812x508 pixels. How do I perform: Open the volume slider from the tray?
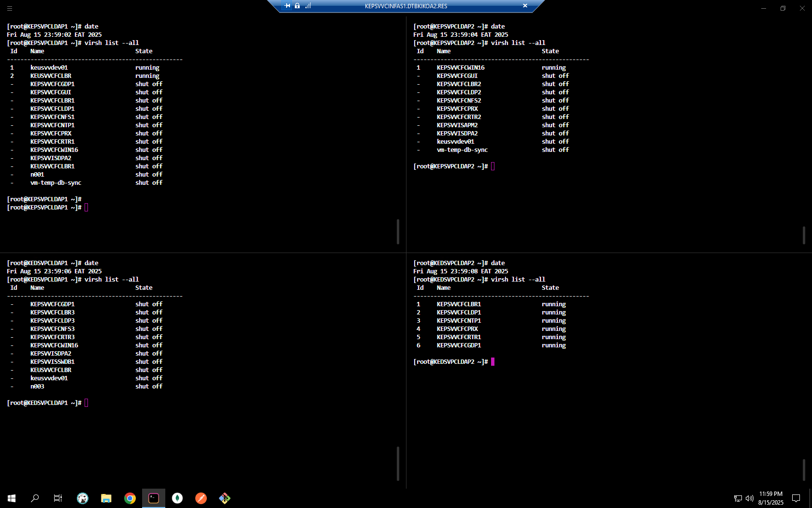click(x=749, y=499)
